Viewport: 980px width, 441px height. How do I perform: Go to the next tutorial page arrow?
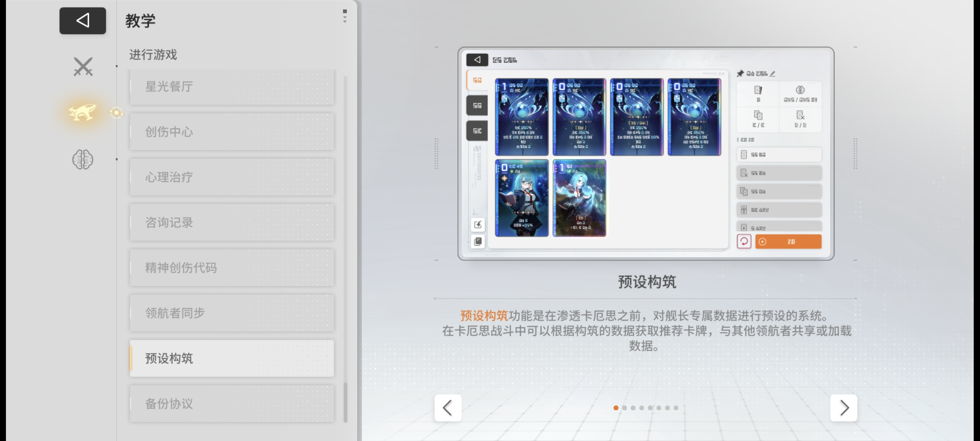[844, 407]
